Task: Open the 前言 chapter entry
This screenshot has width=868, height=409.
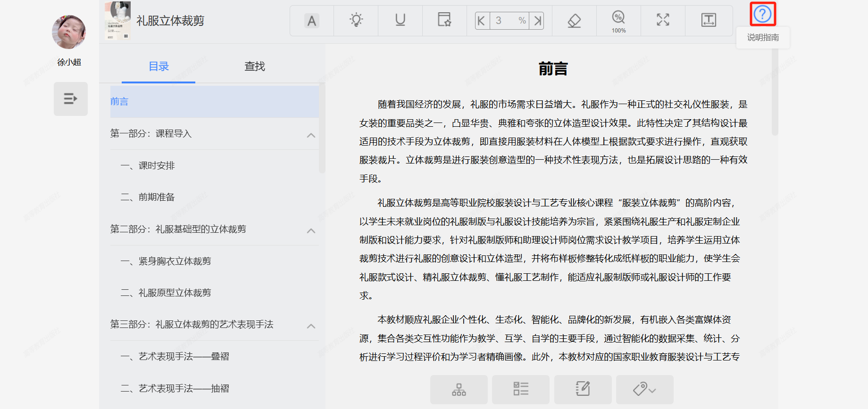Action: pyautogui.click(x=215, y=102)
